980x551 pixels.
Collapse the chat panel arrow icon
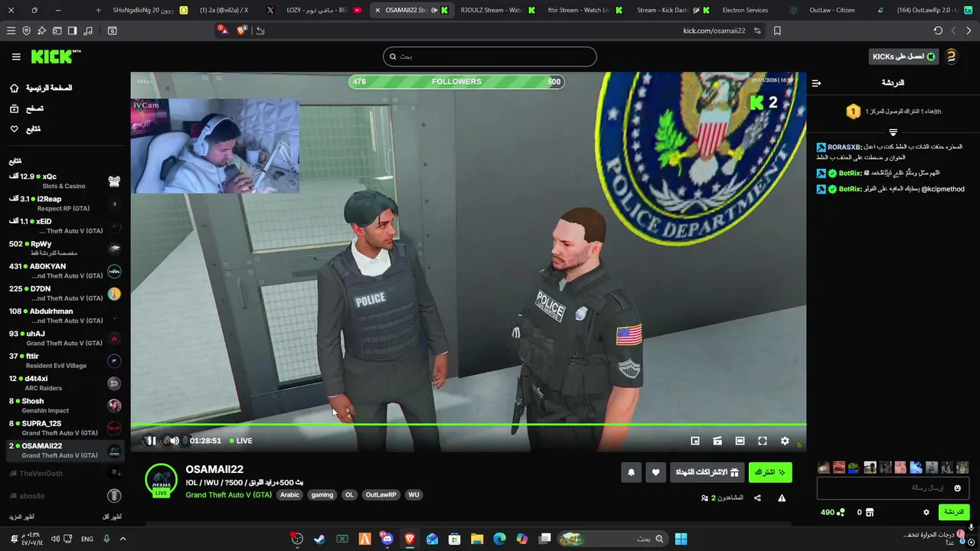[x=816, y=83]
